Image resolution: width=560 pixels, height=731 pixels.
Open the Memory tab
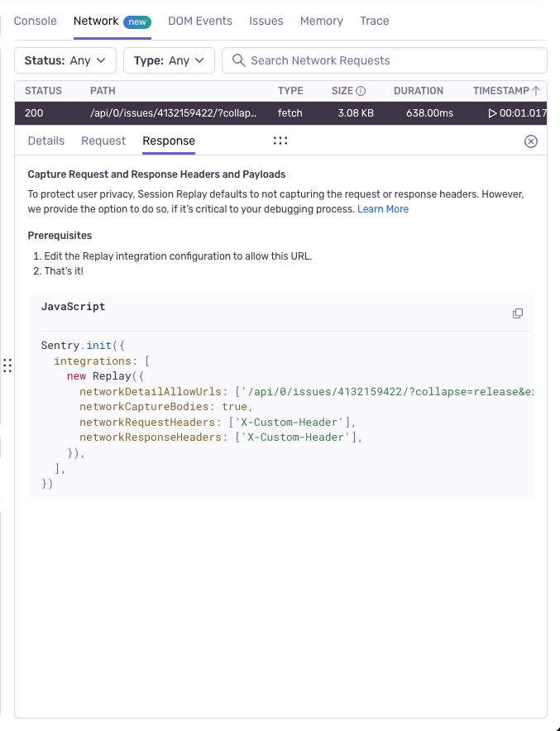point(322,21)
